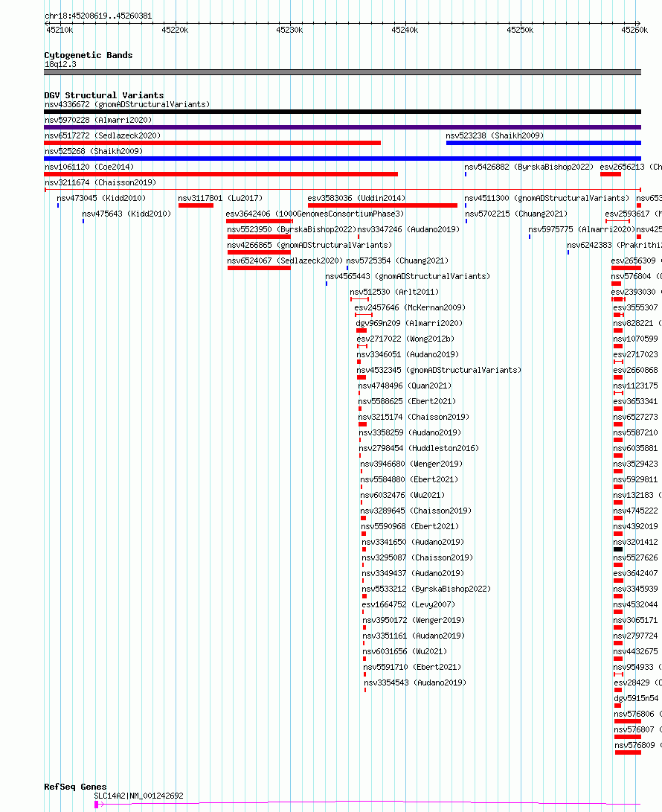
Task: Click the red nsv1061120 variant bar
Action: point(221,174)
